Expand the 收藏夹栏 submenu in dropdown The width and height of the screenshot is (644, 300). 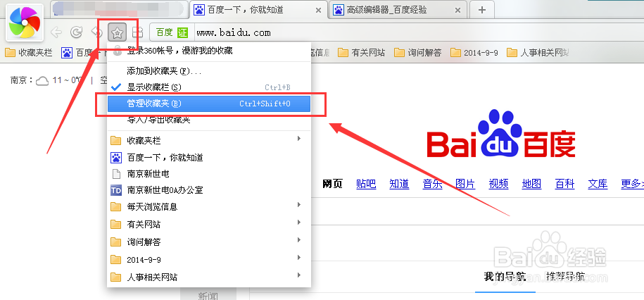(208, 141)
